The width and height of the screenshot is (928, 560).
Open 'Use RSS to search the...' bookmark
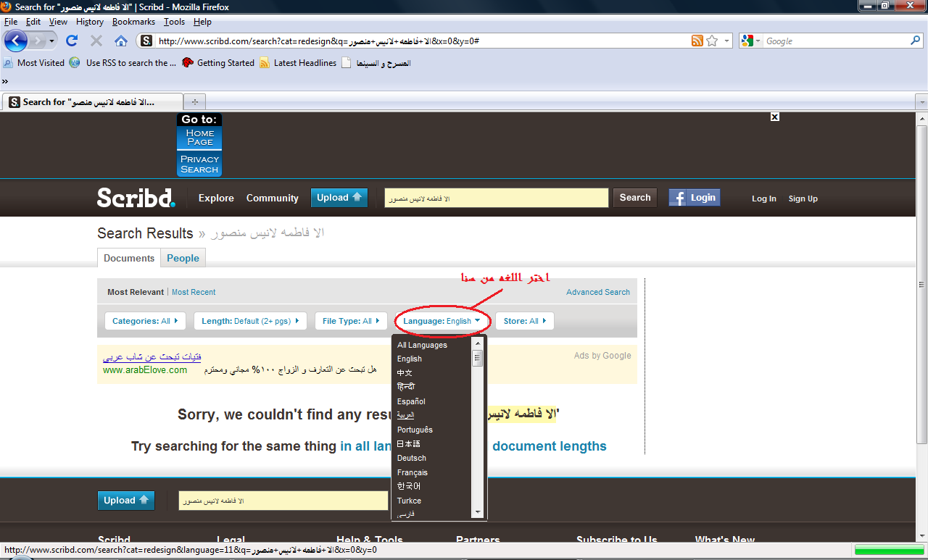123,63
